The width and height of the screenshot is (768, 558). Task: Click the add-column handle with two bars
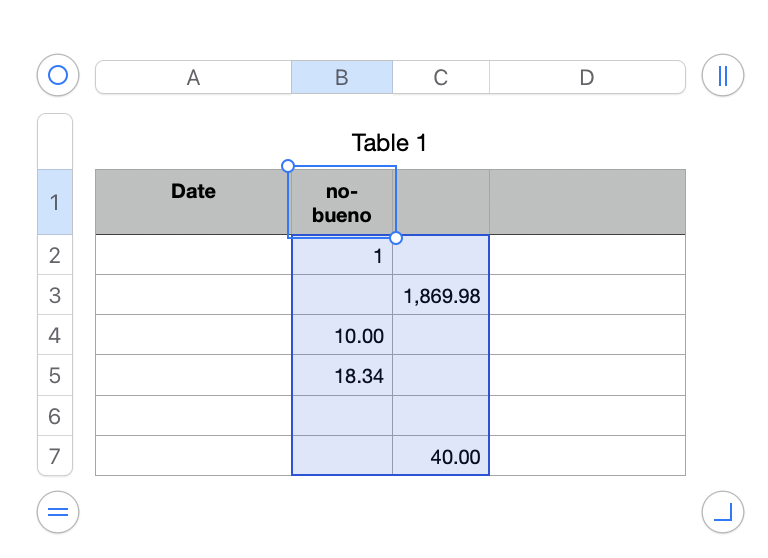[x=723, y=76]
